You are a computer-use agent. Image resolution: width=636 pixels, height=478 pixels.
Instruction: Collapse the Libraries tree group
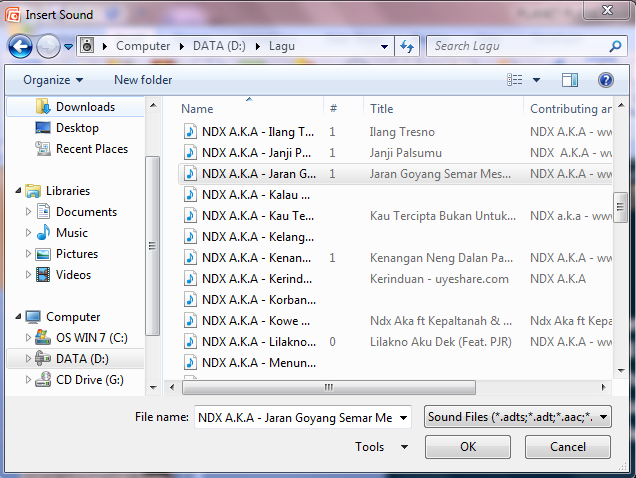pos(18,190)
